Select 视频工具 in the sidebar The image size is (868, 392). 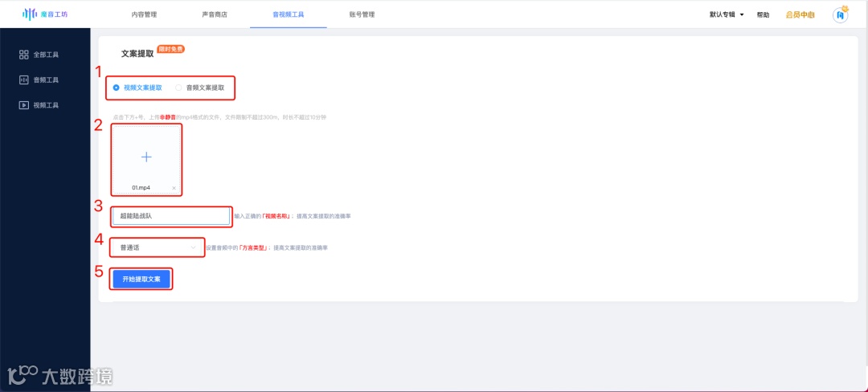39,105
